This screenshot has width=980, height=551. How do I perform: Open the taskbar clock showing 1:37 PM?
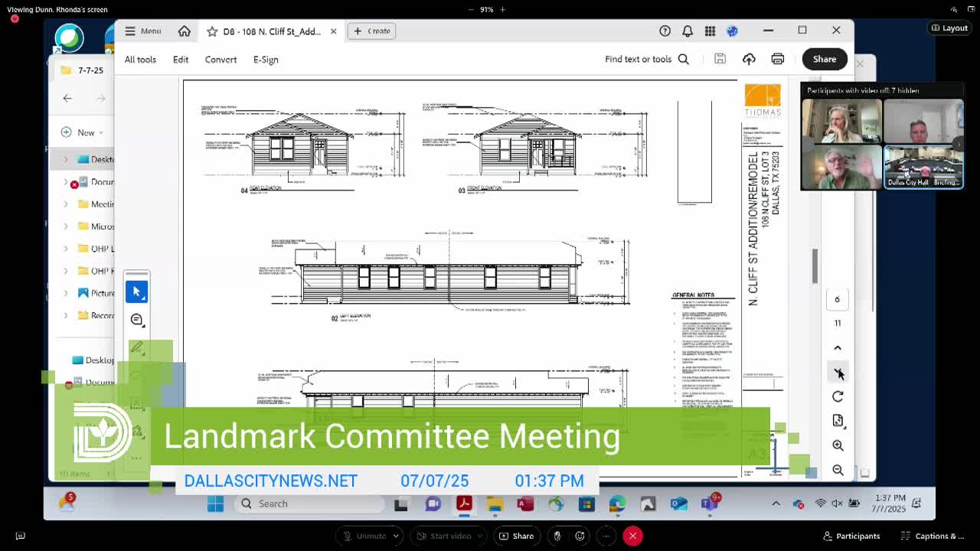click(888, 504)
